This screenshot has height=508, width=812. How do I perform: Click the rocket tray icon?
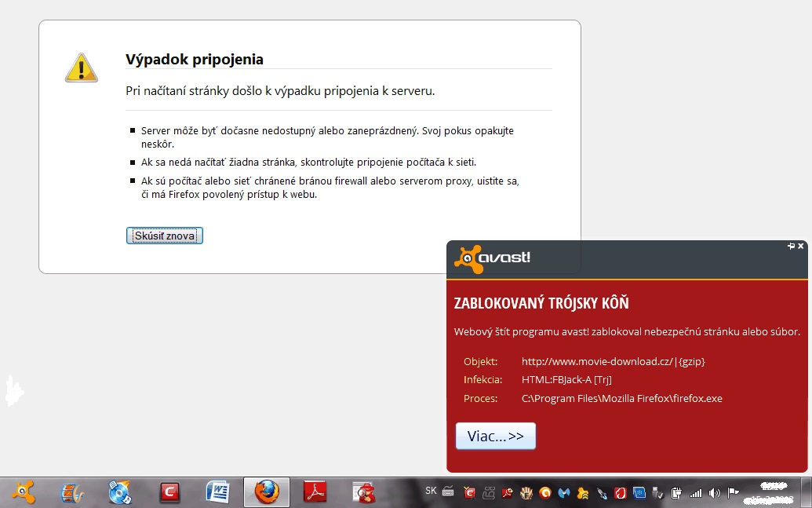(602, 493)
